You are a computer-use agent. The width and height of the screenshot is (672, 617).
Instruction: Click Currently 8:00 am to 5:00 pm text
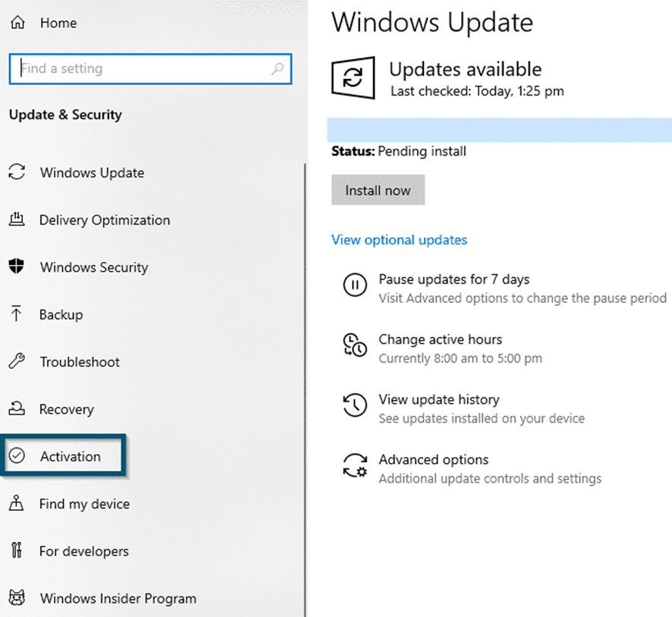coord(460,358)
